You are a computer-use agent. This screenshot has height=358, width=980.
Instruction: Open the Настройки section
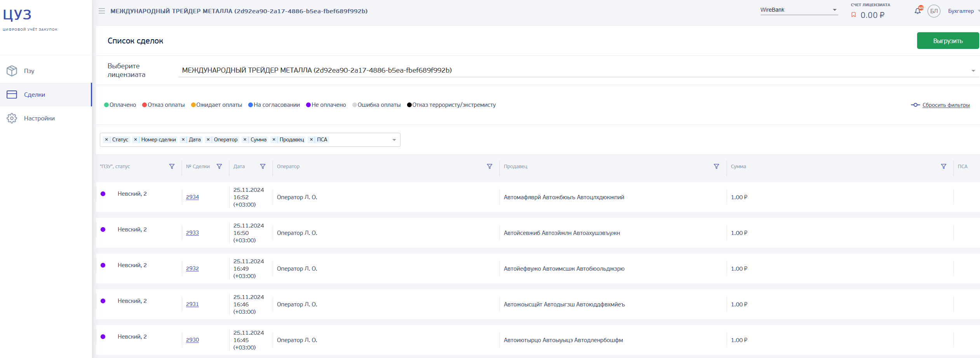46,118
